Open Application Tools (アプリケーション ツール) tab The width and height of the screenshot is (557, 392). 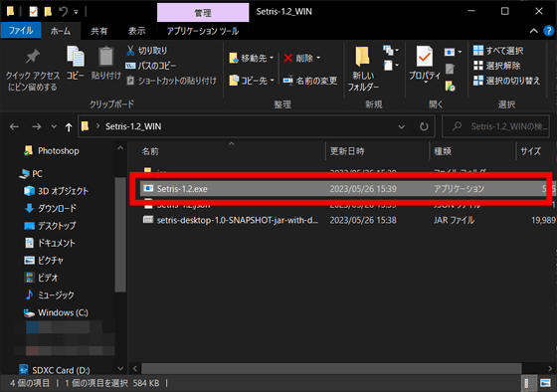tap(203, 31)
